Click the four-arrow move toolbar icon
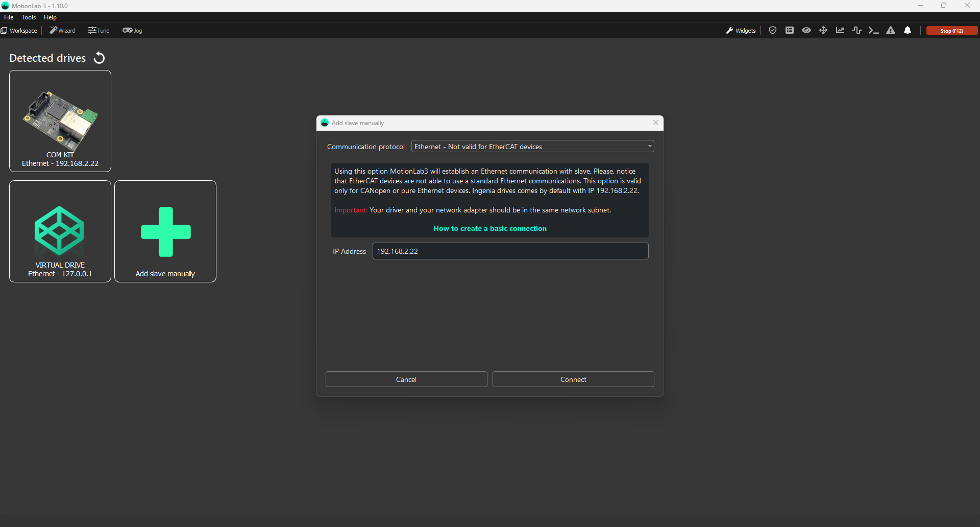Image resolution: width=980 pixels, height=527 pixels. pyautogui.click(x=823, y=31)
